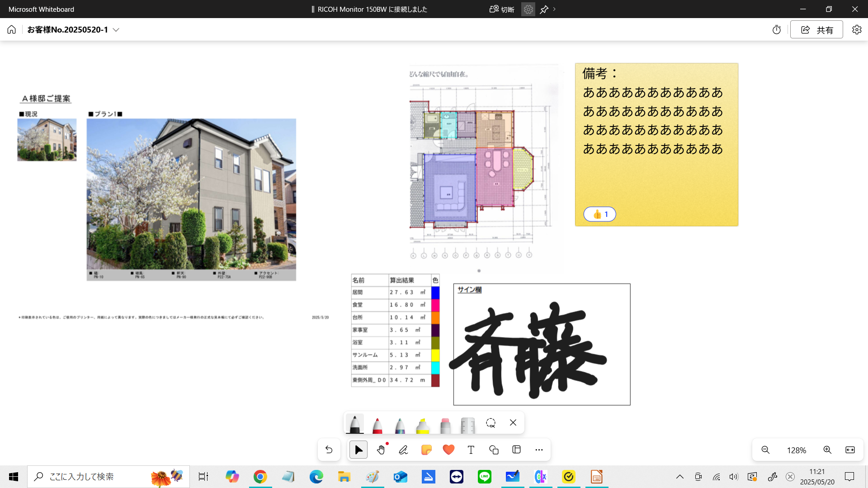Open the sticky notes tool

tap(426, 450)
